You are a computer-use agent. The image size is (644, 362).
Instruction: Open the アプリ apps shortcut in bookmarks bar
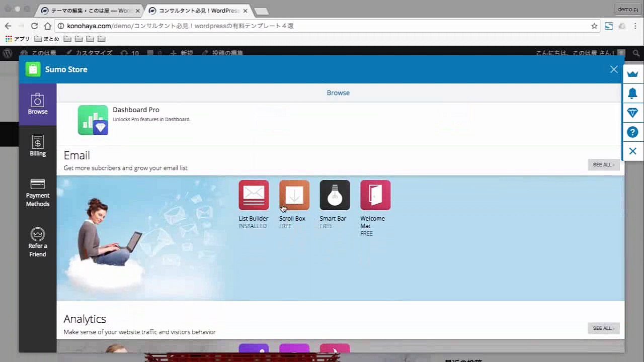pyautogui.click(x=18, y=39)
